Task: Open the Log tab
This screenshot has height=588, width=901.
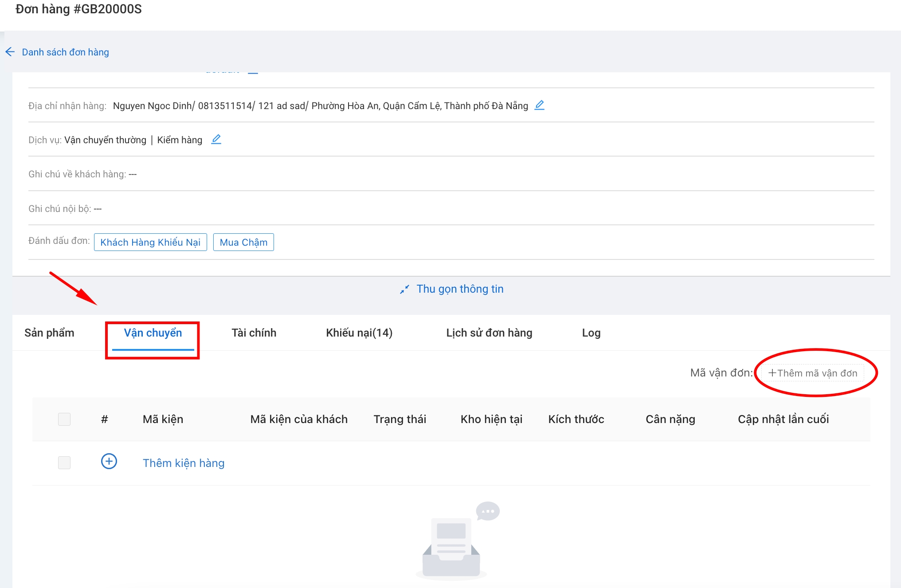Action: coord(591,333)
